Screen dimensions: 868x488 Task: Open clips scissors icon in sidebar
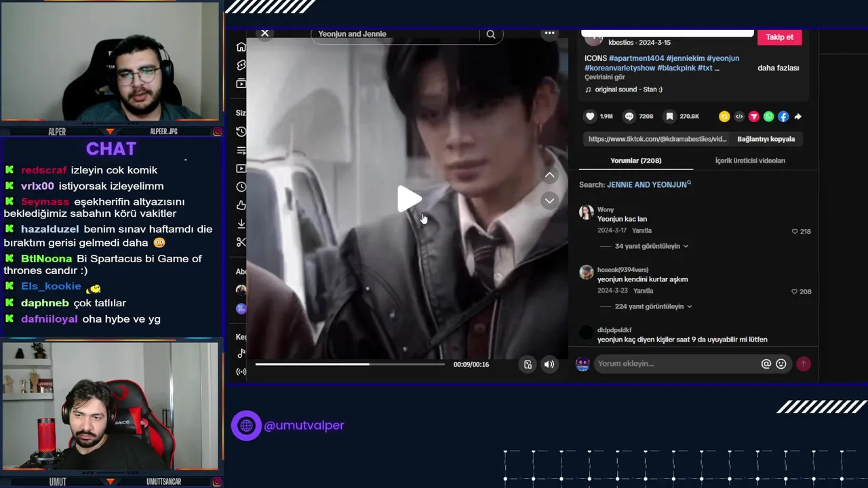coord(241,242)
